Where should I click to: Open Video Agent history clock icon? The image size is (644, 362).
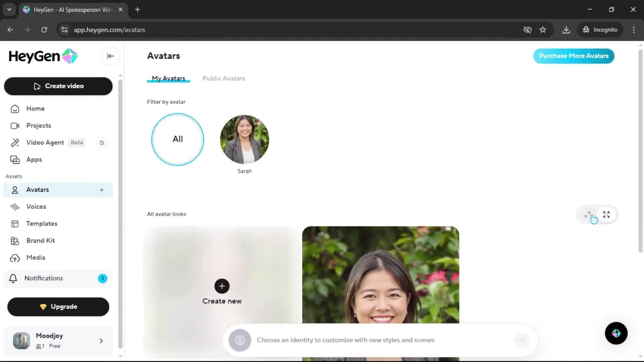[x=102, y=143]
